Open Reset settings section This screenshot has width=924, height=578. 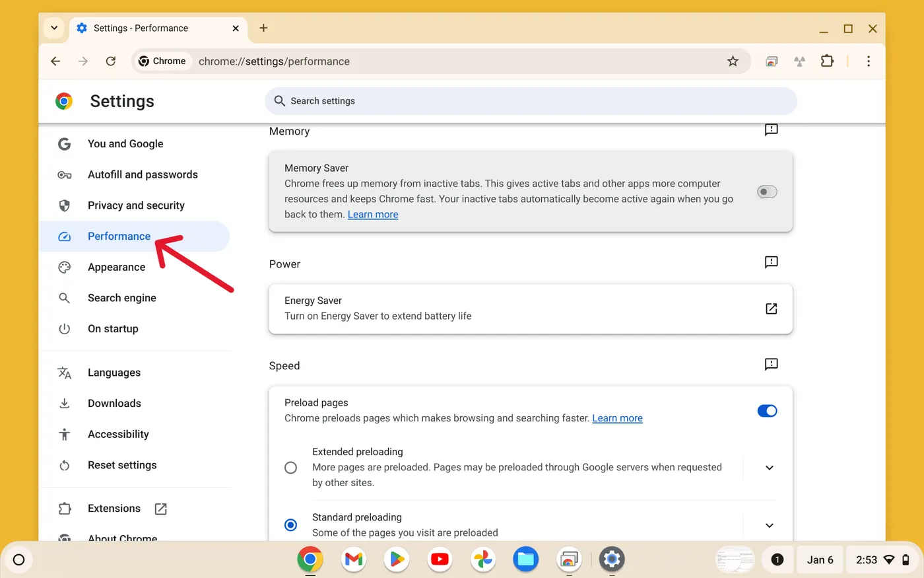pyautogui.click(x=135, y=465)
